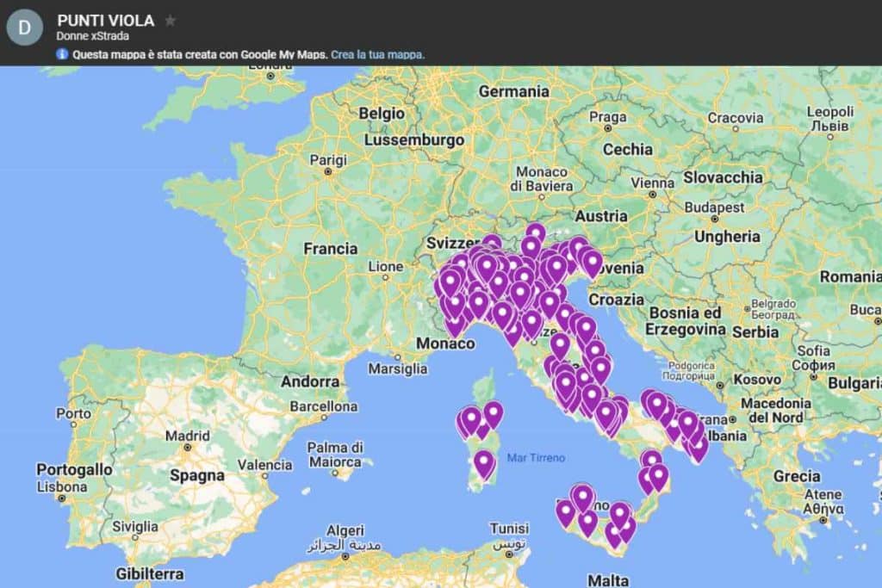
Task: Click the 'Lussemburgo' label
Action: [x=414, y=140]
